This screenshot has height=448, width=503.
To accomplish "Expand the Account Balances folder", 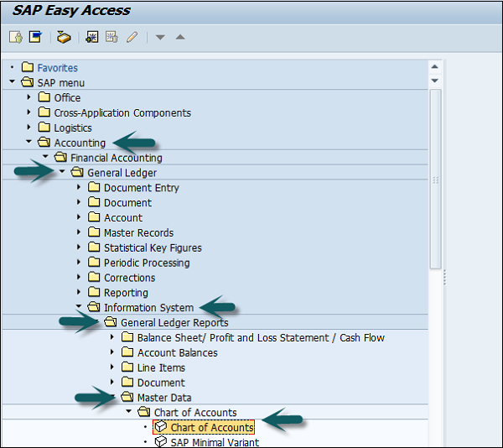I will click(x=112, y=352).
